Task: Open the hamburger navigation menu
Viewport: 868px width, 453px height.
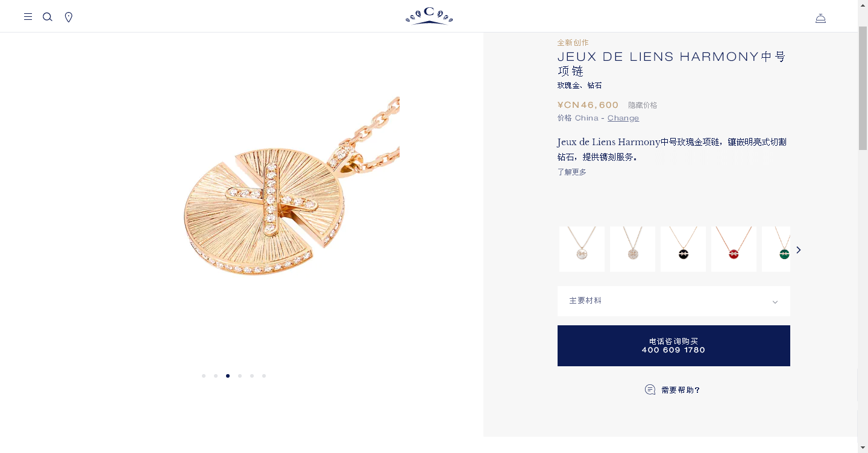Action: point(28,17)
